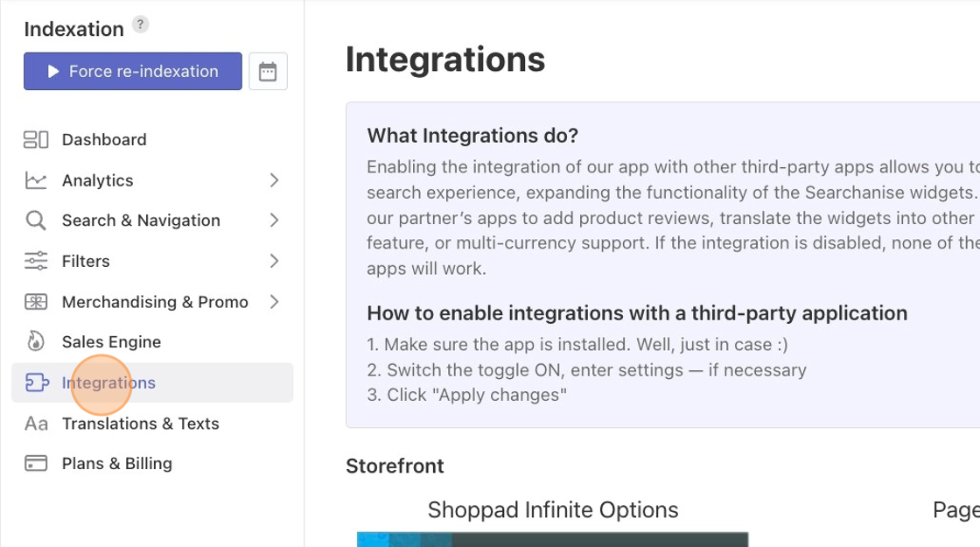Screen dimensions: 980x547
Task: Open the indexation schedule calendar icon
Action: (x=268, y=72)
